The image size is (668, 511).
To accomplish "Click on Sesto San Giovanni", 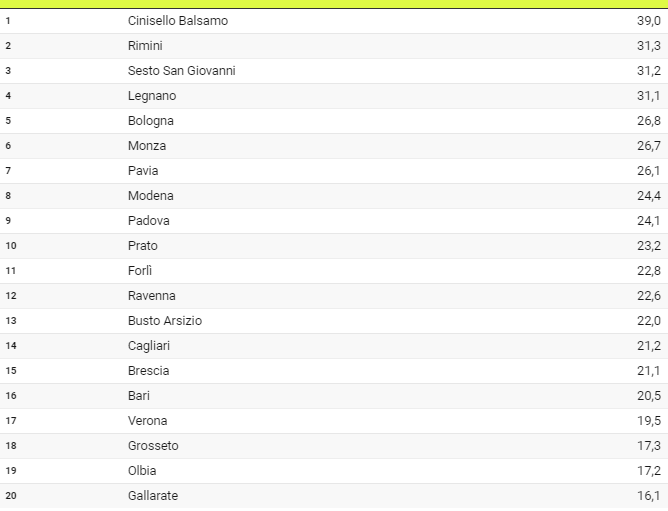I will [x=181, y=71].
